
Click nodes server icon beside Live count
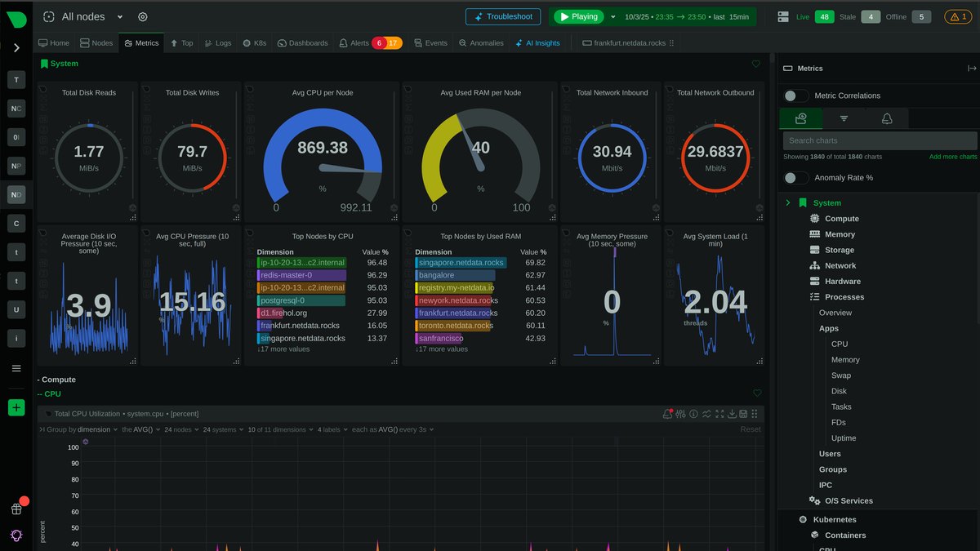click(x=783, y=16)
